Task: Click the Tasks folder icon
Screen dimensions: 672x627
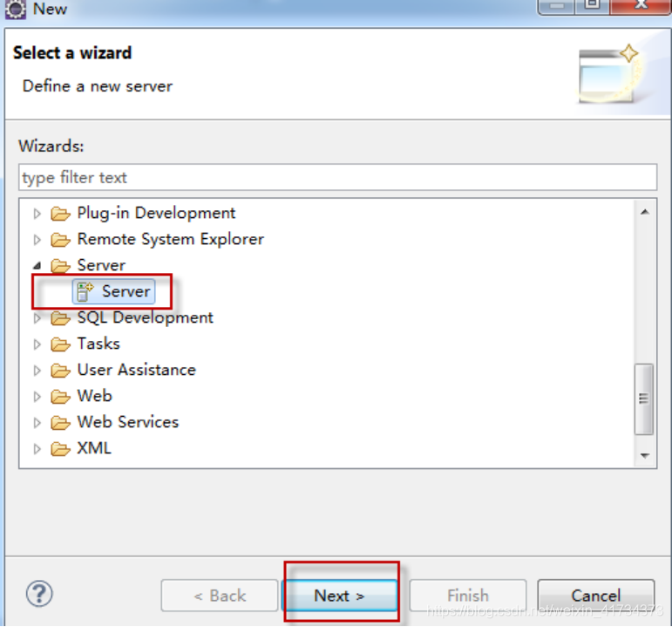Action: [x=60, y=344]
